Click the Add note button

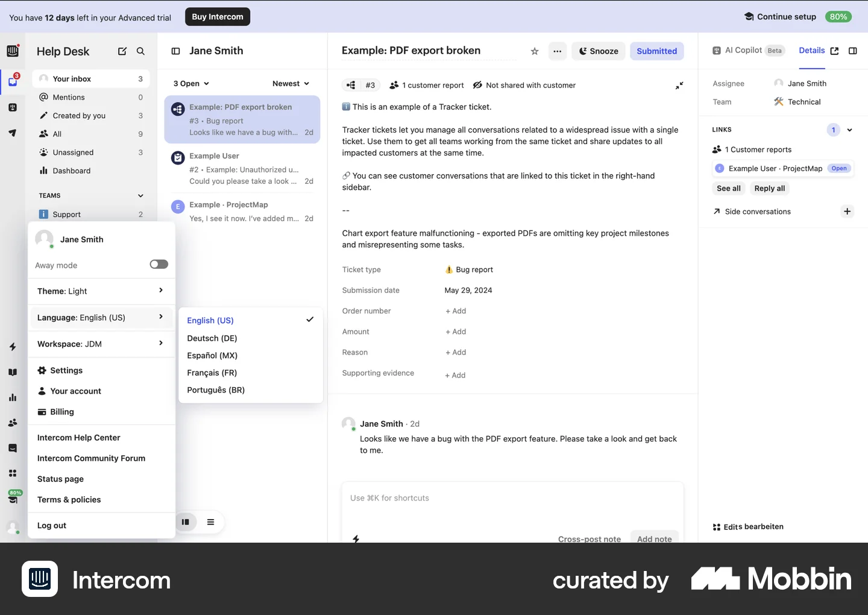[x=655, y=537]
